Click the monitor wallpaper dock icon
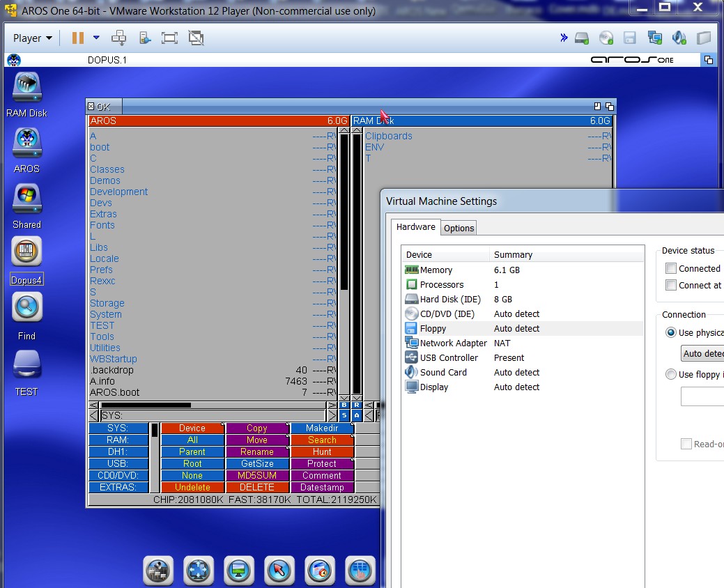This screenshot has width=724, height=588. pos(238,571)
